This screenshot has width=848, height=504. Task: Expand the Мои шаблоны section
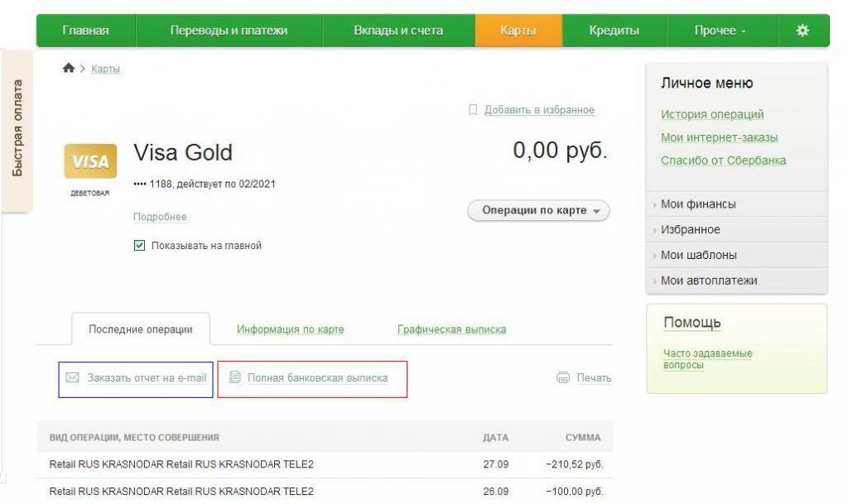[698, 256]
